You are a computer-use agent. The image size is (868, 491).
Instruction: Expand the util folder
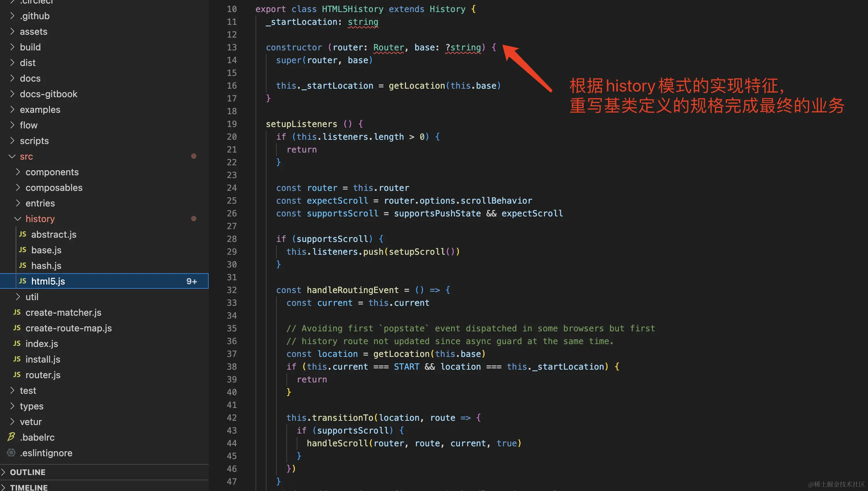point(32,297)
